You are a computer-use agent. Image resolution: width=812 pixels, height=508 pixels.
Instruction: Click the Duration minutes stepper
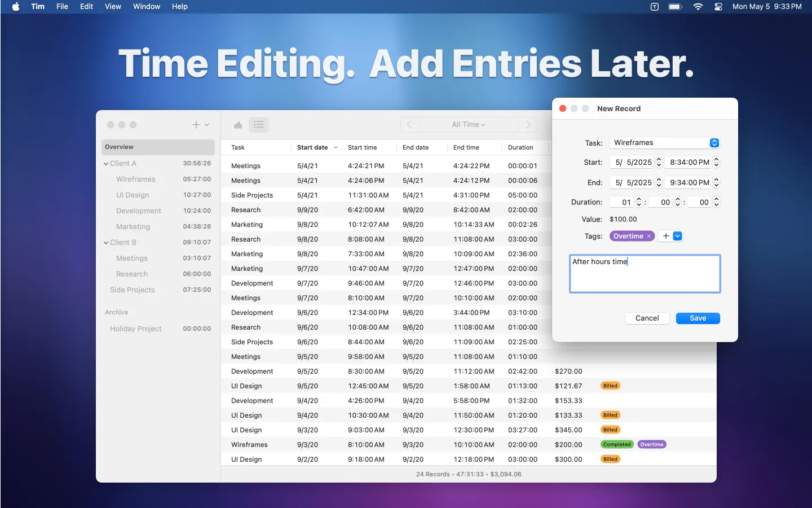678,202
